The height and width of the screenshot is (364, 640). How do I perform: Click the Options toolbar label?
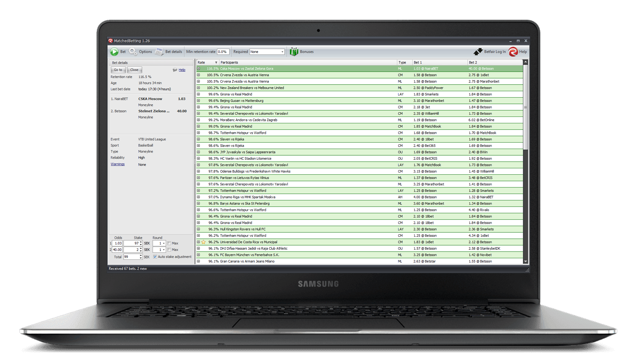tap(145, 52)
